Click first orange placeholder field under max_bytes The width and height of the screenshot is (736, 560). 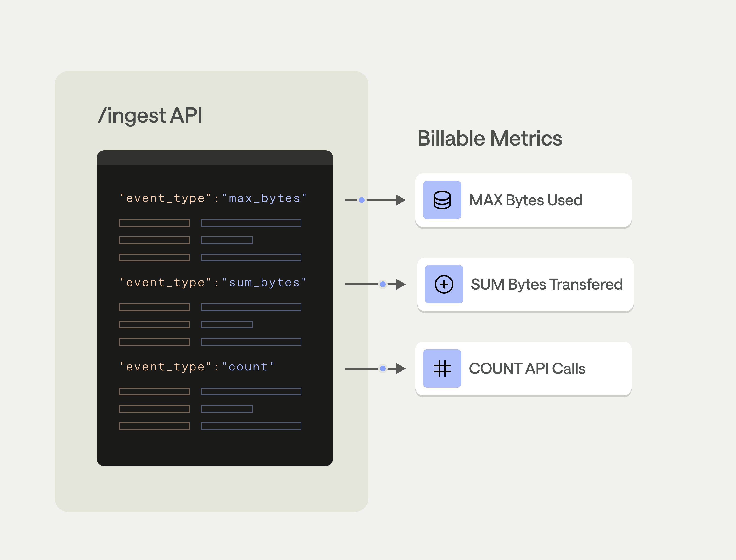pyautogui.click(x=154, y=223)
